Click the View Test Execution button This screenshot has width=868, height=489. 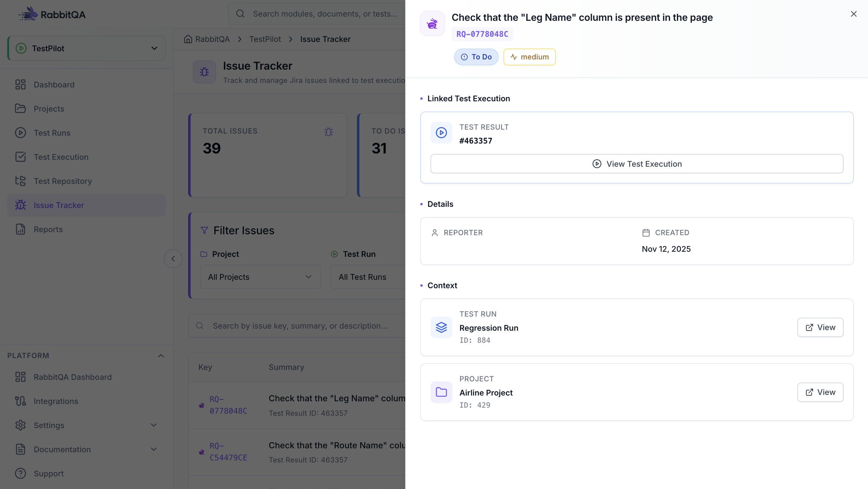click(x=637, y=164)
